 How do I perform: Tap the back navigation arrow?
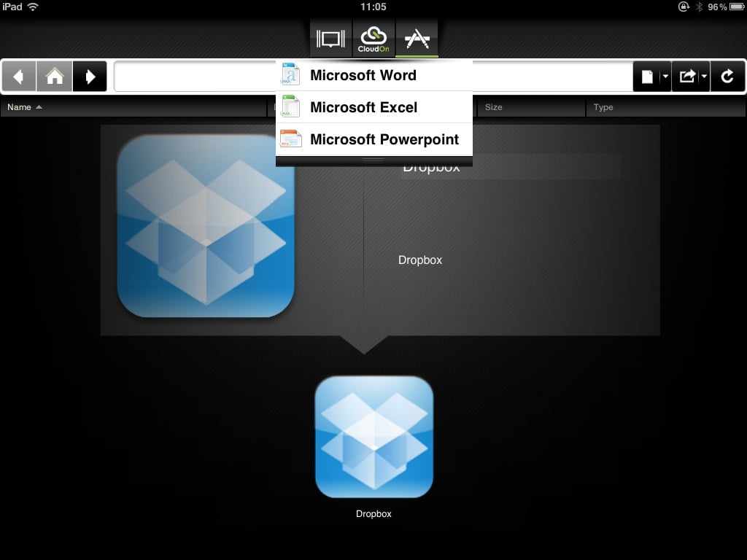click(18, 76)
